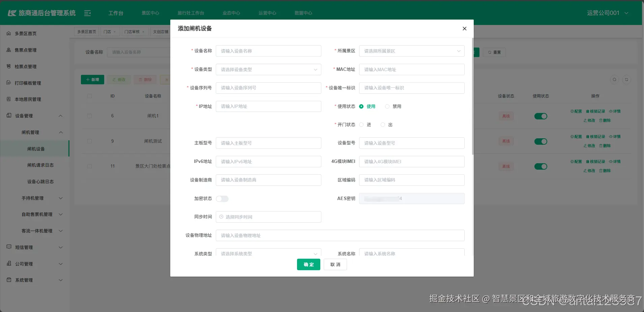Open 闸机请求日志 in the sidebar

[x=40, y=165]
